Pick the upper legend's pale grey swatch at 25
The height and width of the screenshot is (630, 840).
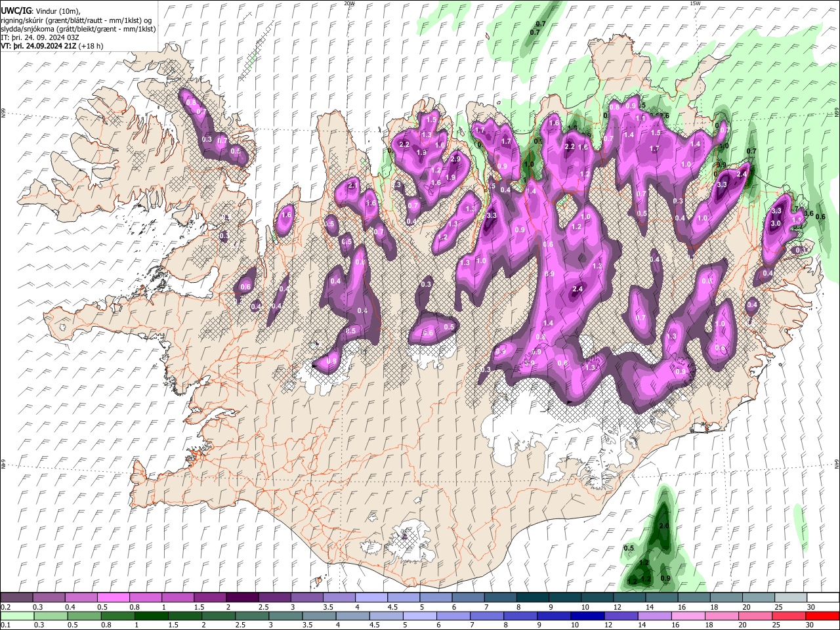point(790,598)
